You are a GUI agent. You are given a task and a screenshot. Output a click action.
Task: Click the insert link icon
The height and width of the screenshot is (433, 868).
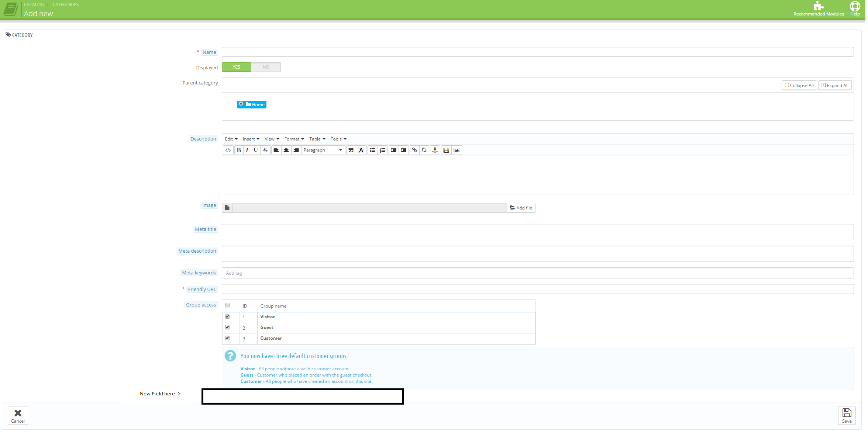pyautogui.click(x=414, y=150)
